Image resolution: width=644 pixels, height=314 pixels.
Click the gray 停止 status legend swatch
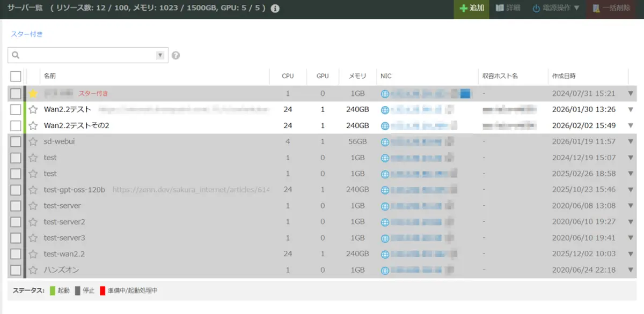point(78,291)
